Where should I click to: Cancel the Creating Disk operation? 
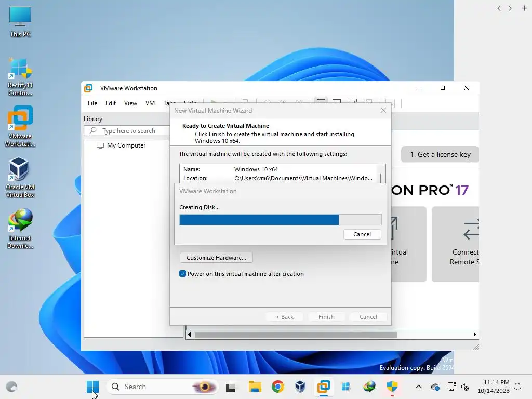(362, 234)
